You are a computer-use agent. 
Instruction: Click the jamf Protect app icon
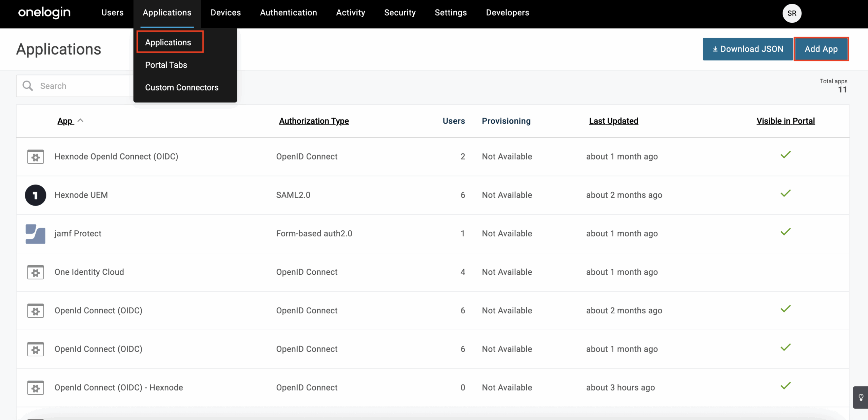[35, 234]
